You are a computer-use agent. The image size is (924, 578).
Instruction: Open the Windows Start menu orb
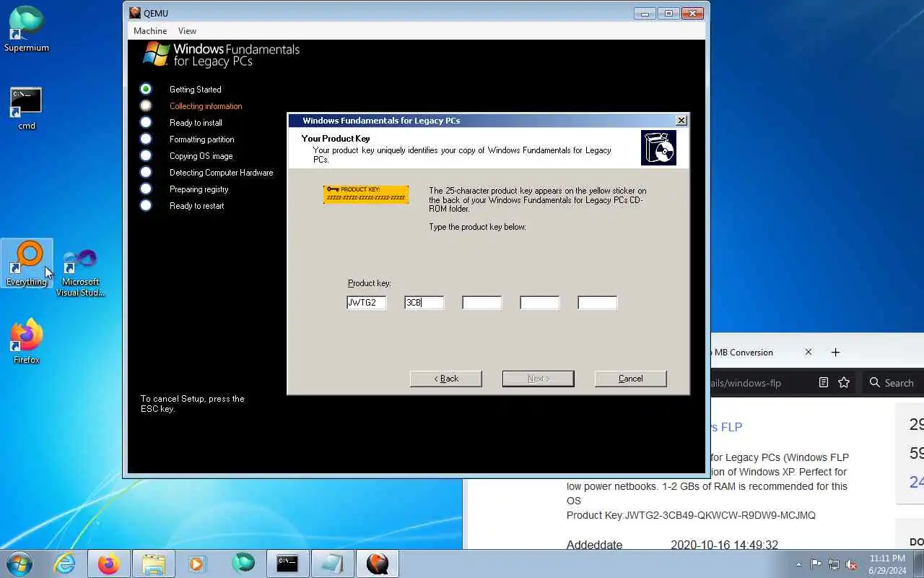19,564
